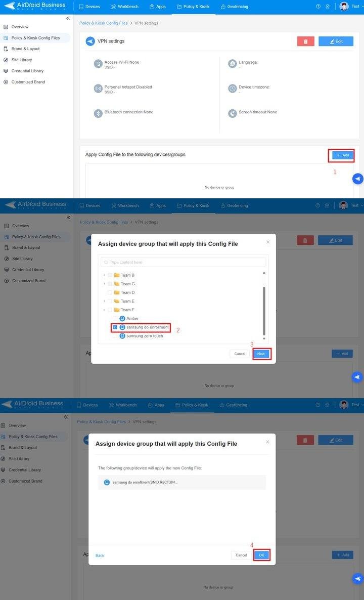The height and width of the screenshot is (600, 364).
Task: Click the Team B folder icon
Action: point(117,275)
